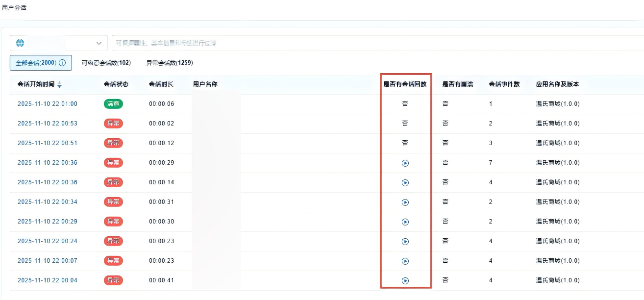Click the globe icon in the selector
644x300 pixels.
click(x=20, y=43)
